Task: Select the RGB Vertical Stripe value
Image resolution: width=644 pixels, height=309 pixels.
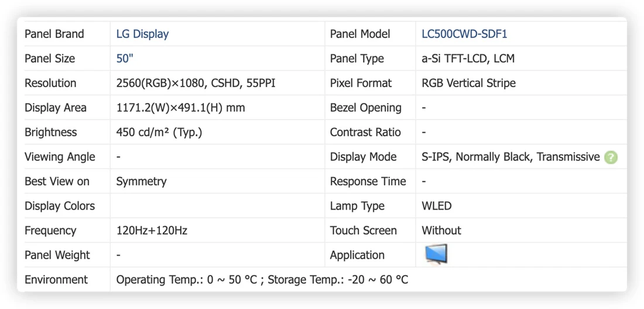Action: click(x=468, y=83)
